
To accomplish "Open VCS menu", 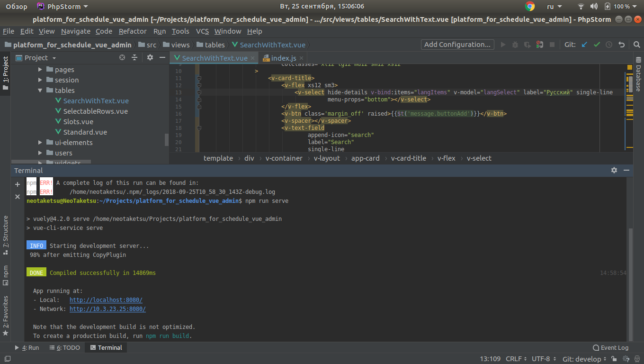I will pyautogui.click(x=202, y=31).
